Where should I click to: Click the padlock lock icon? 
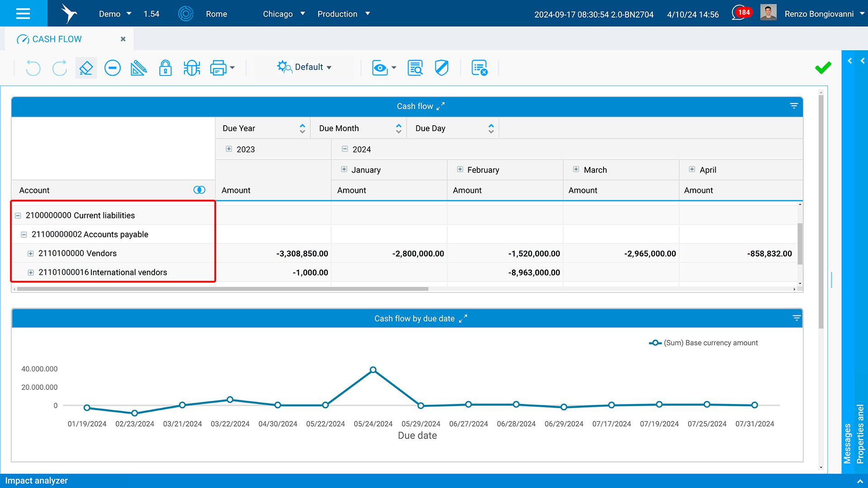(x=165, y=68)
